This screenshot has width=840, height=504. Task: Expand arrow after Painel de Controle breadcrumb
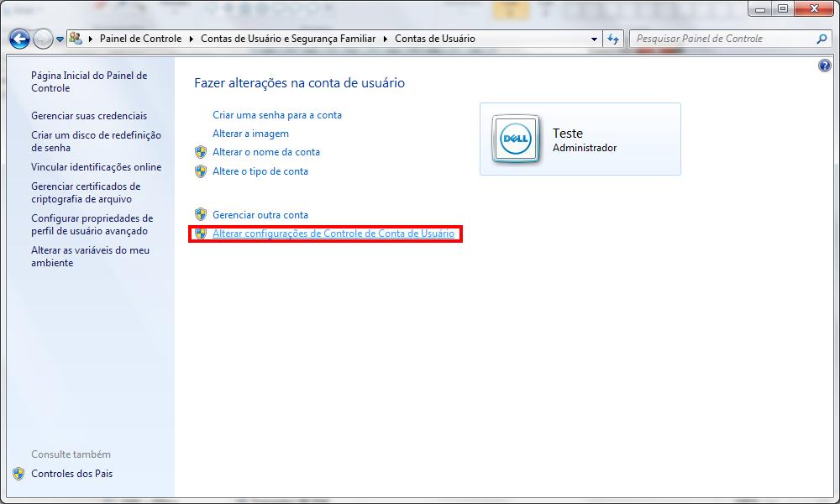click(x=192, y=39)
